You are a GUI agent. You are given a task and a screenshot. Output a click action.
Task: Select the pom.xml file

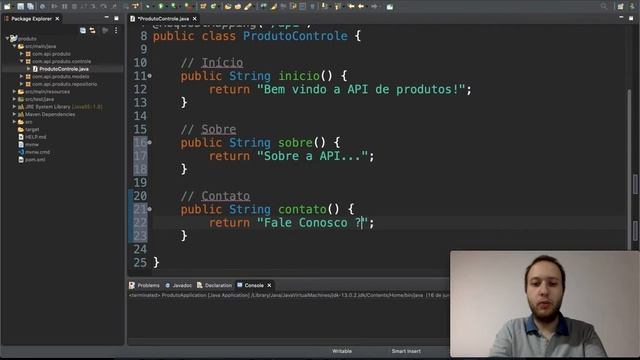pyautogui.click(x=32, y=160)
